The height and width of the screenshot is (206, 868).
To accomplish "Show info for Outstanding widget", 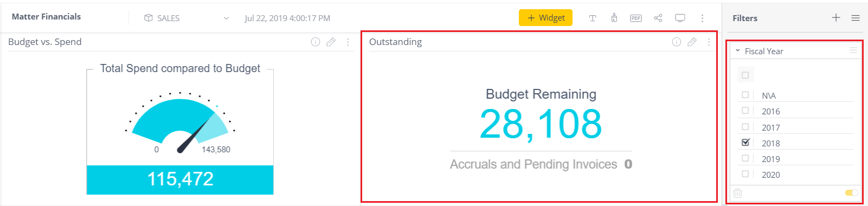I will 677,42.
